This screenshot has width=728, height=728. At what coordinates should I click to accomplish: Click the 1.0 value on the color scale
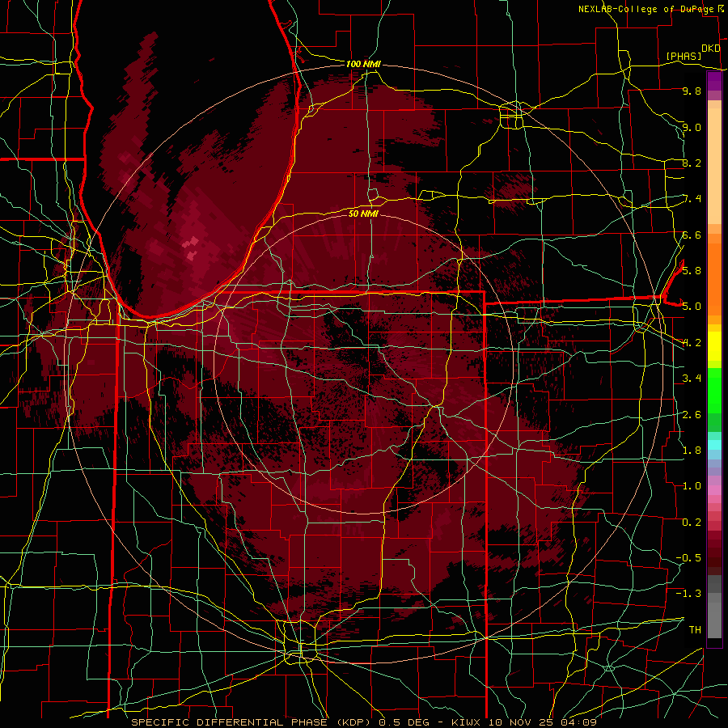tap(692, 486)
